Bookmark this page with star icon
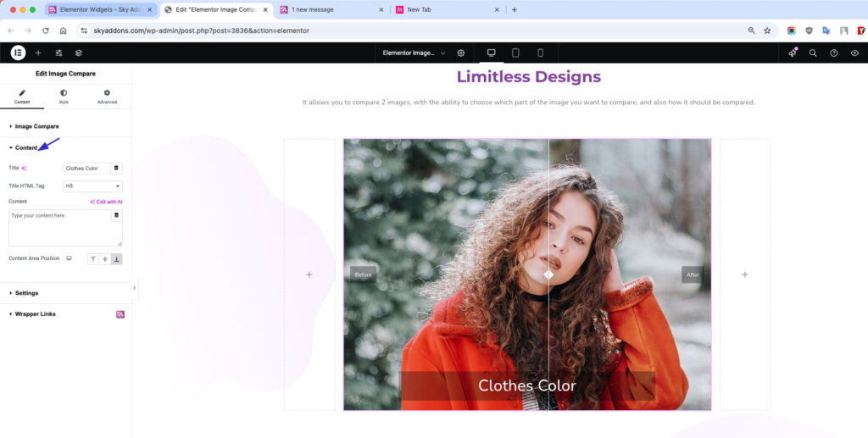This screenshot has width=868, height=438. (767, 31)
